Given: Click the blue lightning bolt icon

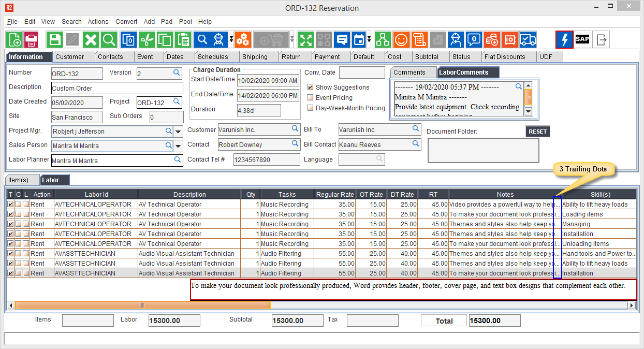Looking at the screenshot, I should coord(564,40).
